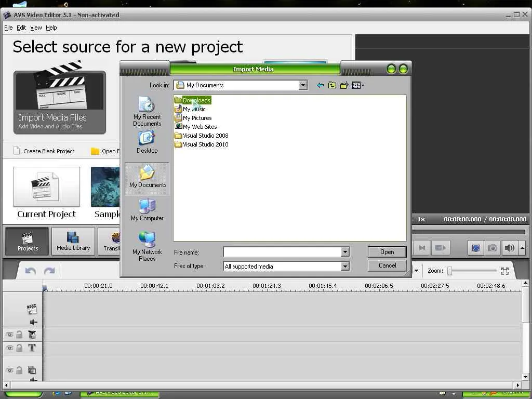The height and width of the screenshot is (399, 532).
Task: Click the Create New Folder icon
Action: point(344,85)
